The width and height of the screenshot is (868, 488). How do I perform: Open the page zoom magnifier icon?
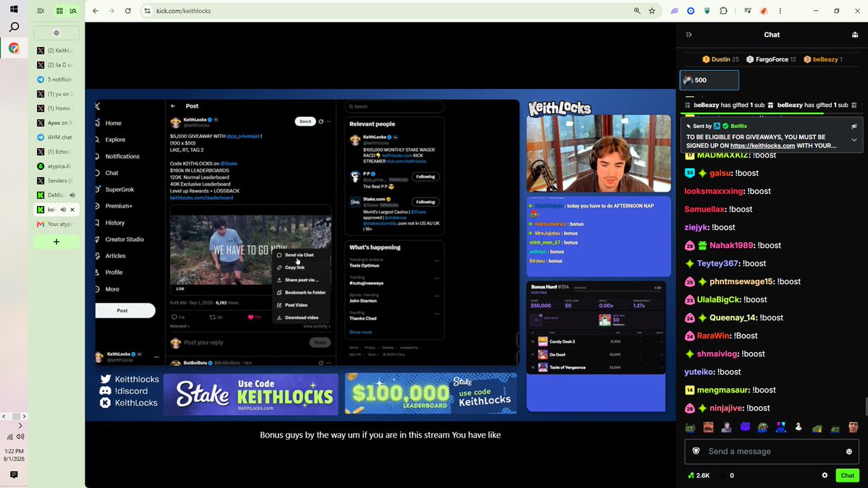(637, 11)
